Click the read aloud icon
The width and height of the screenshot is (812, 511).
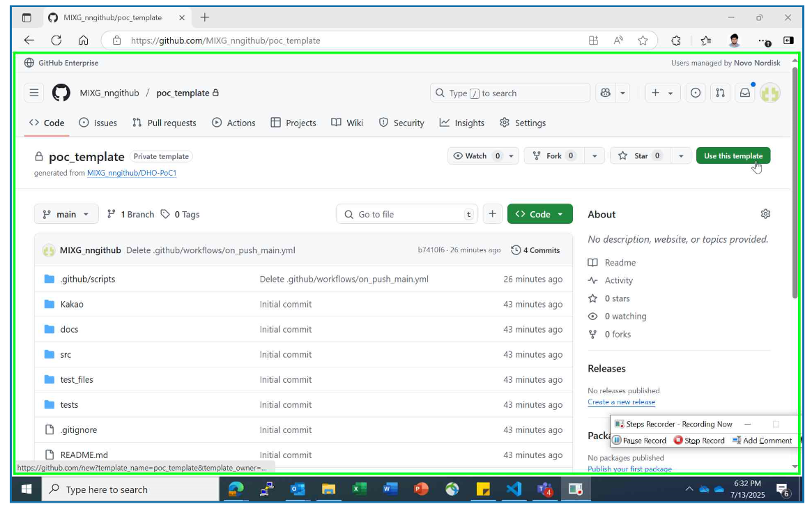tap(618, 40)
